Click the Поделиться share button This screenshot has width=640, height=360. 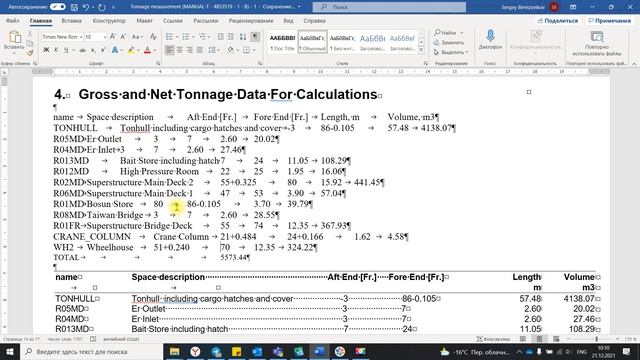point(558,20)
